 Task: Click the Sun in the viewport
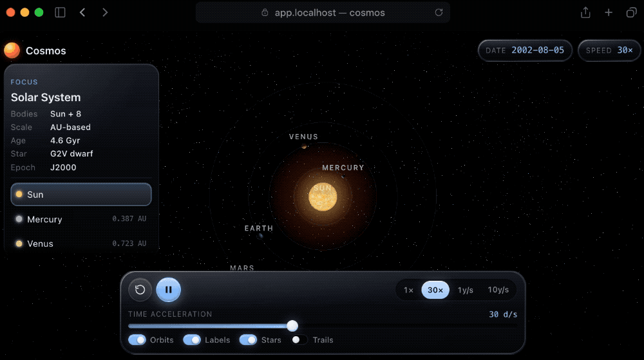pyautogui.click(x=323, y=196)
